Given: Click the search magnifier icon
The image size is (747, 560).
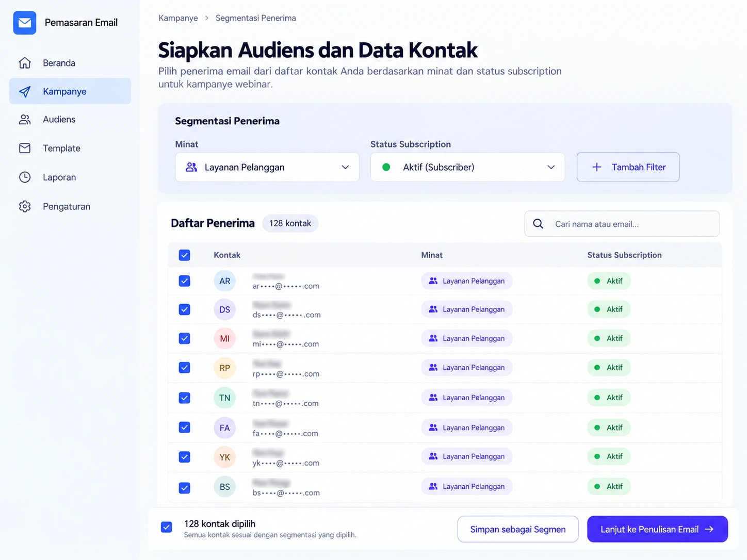Looking at the screenshot, I should coord(538,224).
